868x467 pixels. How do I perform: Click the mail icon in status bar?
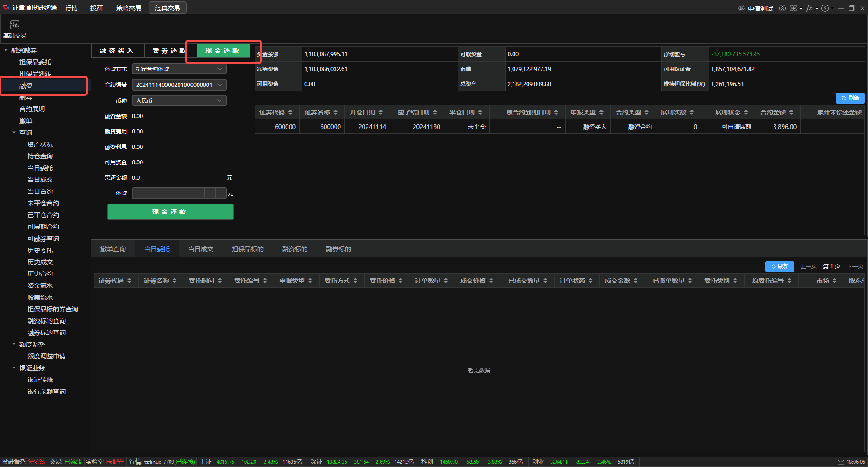840,462
